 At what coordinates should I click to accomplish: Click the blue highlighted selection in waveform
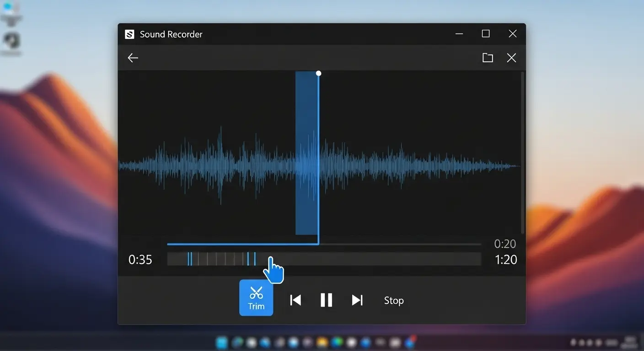pyautogui.click(x=306, y=153)
